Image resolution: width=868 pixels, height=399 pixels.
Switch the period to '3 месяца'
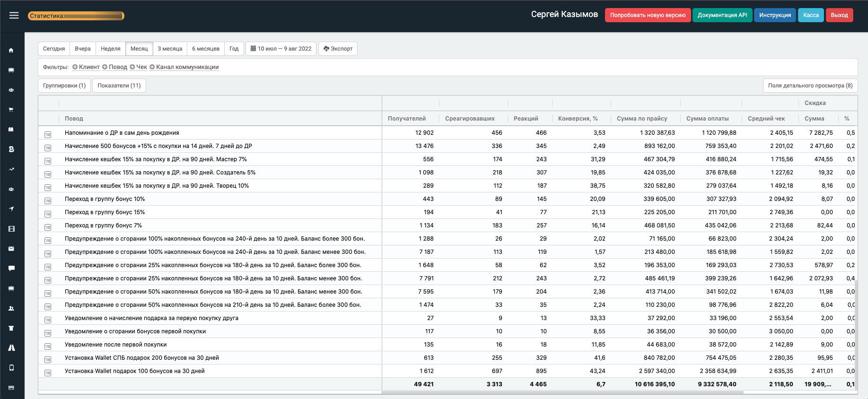[170, 49]
